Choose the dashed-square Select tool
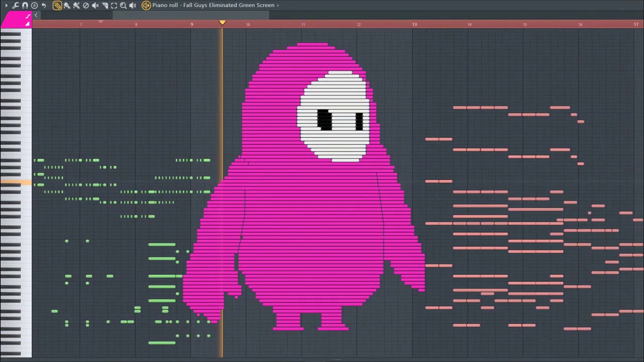Image resolution: width=644 pixels, height=362 pixels. pyautogui.click(x=114, y=6)
